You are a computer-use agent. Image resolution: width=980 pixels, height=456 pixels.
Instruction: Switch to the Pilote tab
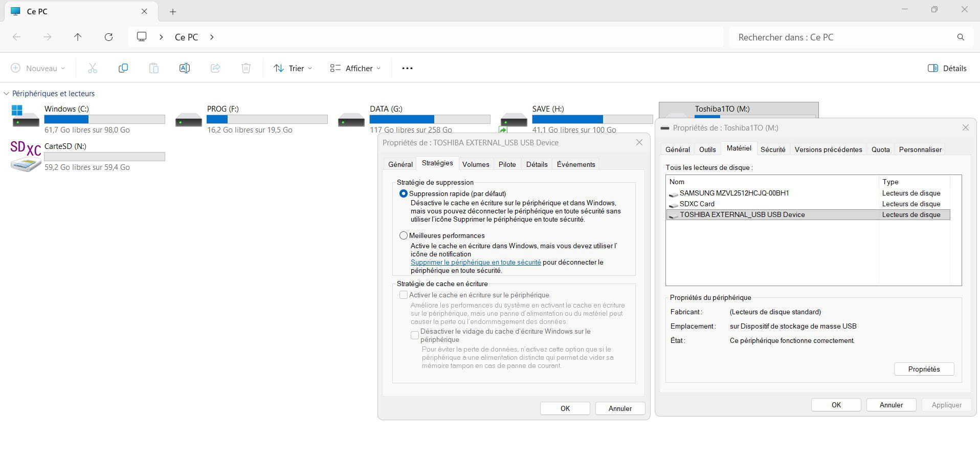pyautogui.click(x=507, y=164)
